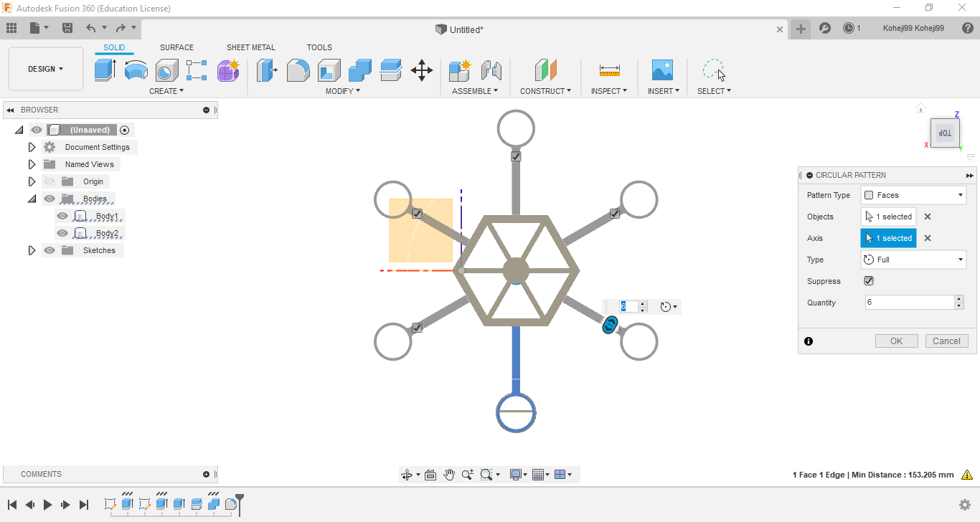Show the Origin folder via its eye icon

(50, 181)
